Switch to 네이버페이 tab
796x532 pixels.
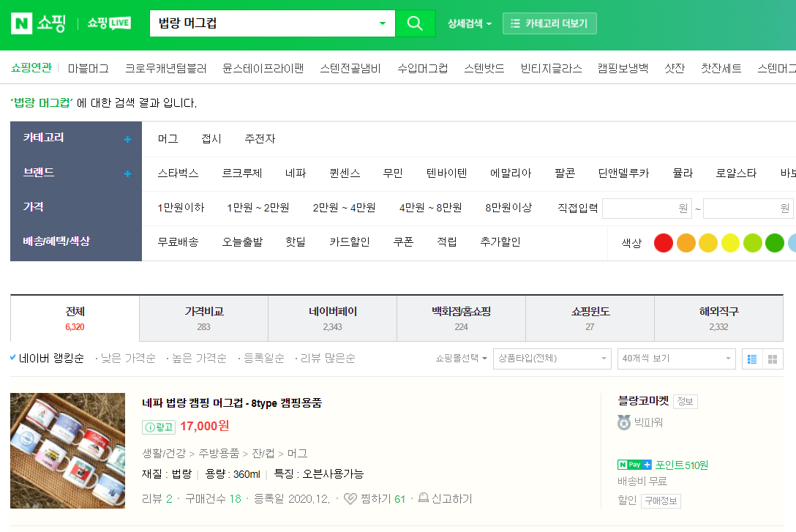[x=332, y=318]
